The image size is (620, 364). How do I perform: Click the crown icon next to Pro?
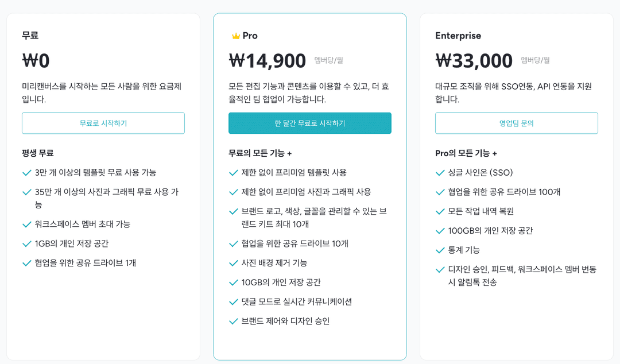[x=235, y=35]
